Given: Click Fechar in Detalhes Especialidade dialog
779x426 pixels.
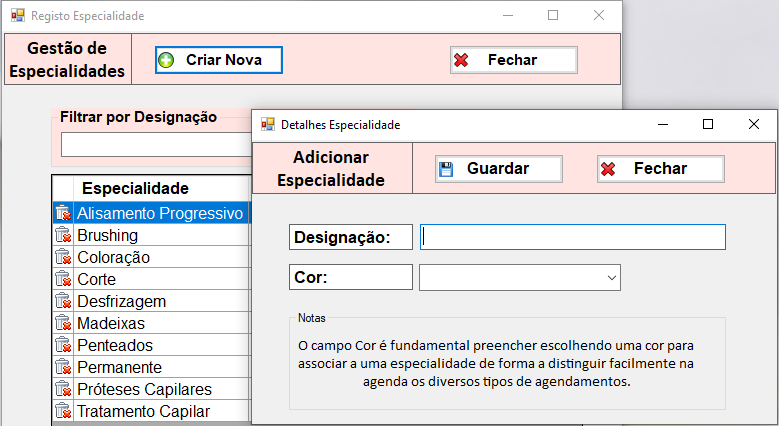Looking at the screenshot, I should tap(660, 169).
